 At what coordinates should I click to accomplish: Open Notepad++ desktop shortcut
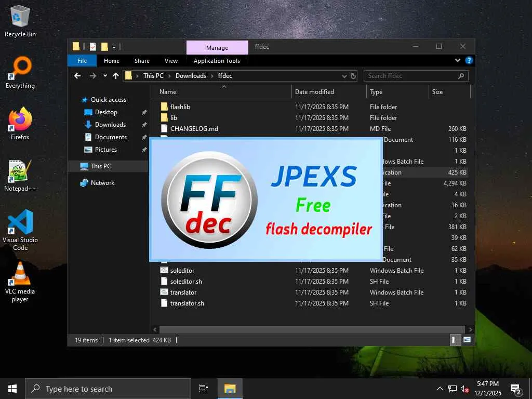pyautogui.click(x=20, y=175)
